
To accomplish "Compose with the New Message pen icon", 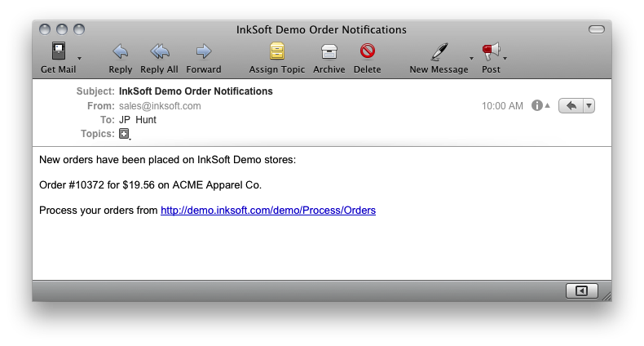I will (439, 51).
